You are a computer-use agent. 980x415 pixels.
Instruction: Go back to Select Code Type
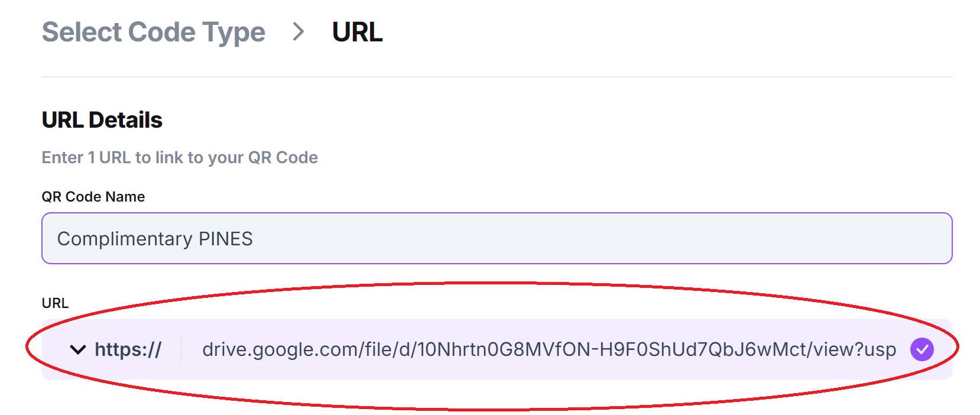point(154,32)
